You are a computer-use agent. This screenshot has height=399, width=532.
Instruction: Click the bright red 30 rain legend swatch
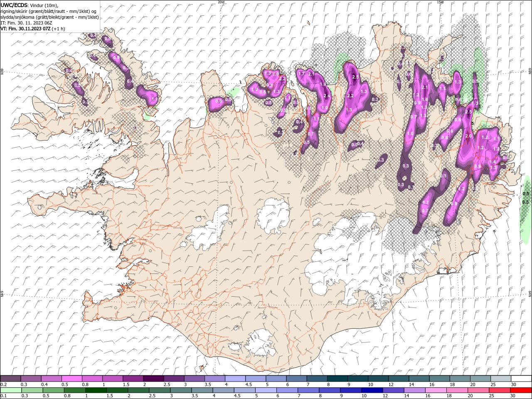(521, 390)
